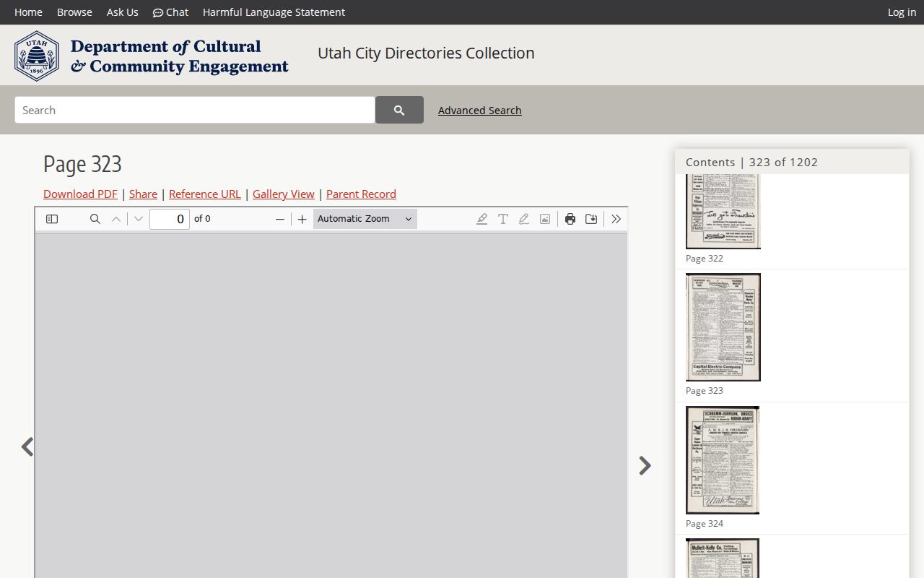Click the Log in link
This screenshot has width=924, height=578.
click(902, 12)
